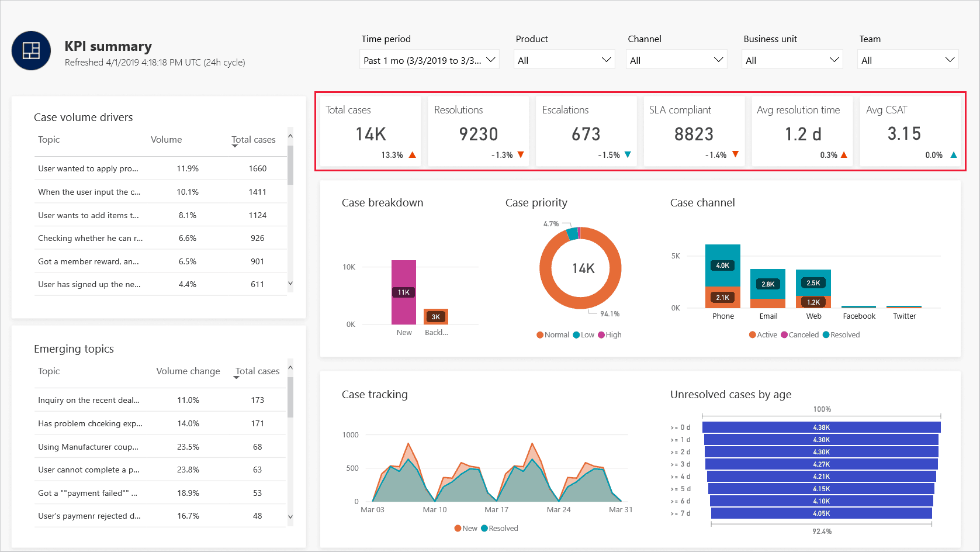Toggle the New legend in Case tracking

[x=466, y=529]
